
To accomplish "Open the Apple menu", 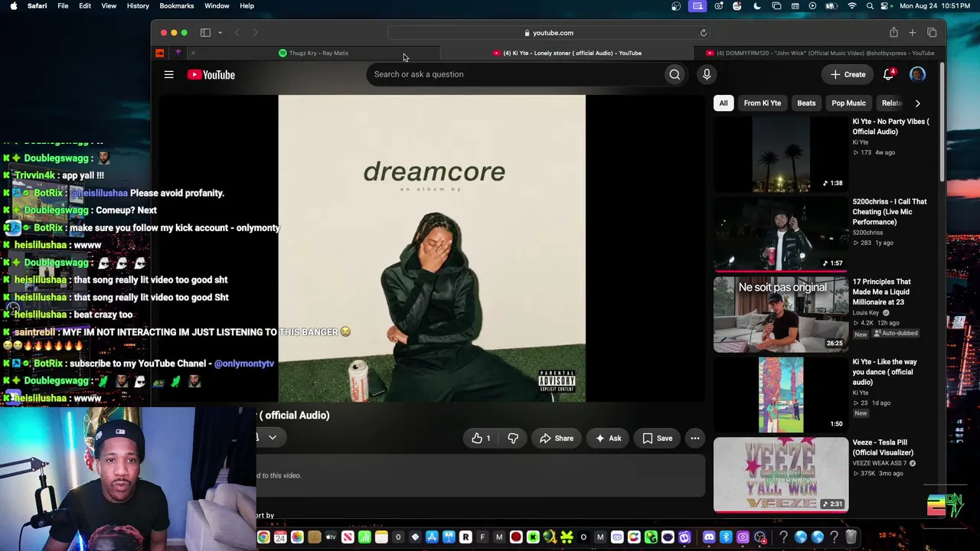I will coord(13,6).
